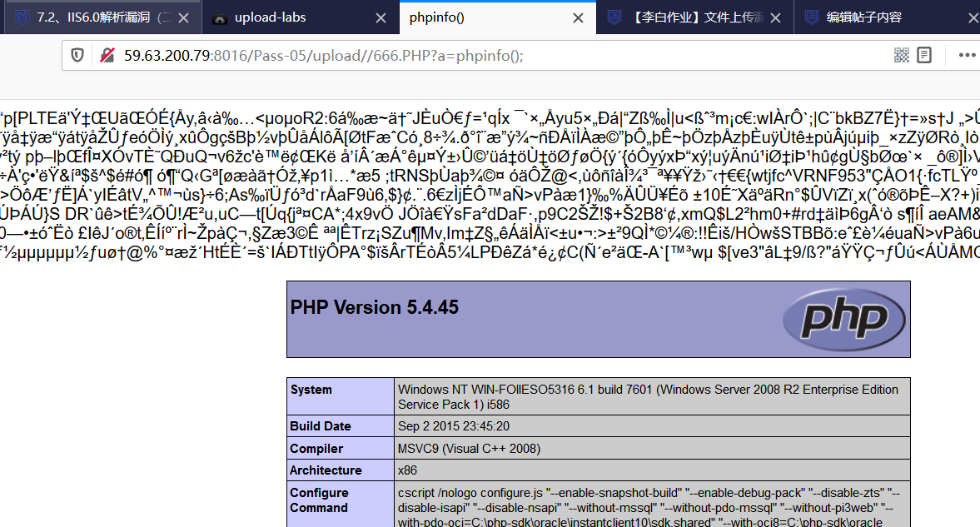Click the Build Date row label
Image resolution: width=980 pixels, height=527 pixels.
click(321, 425)
